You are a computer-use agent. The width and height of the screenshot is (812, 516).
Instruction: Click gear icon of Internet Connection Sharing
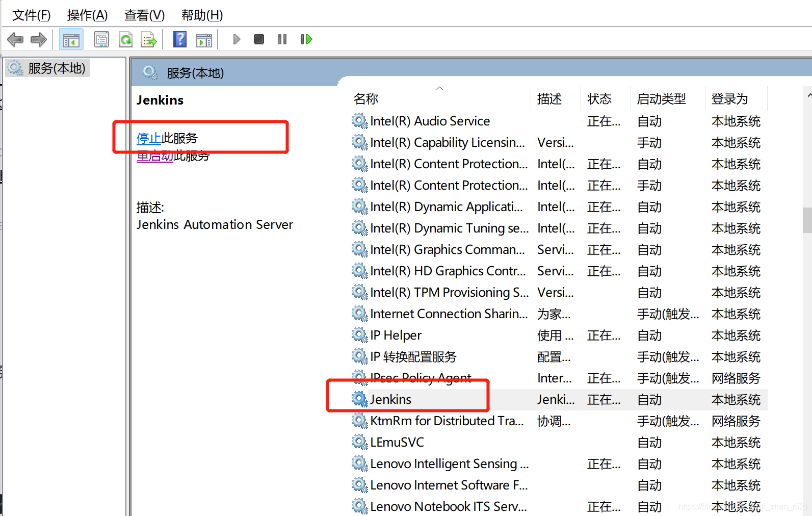point(359,314)
